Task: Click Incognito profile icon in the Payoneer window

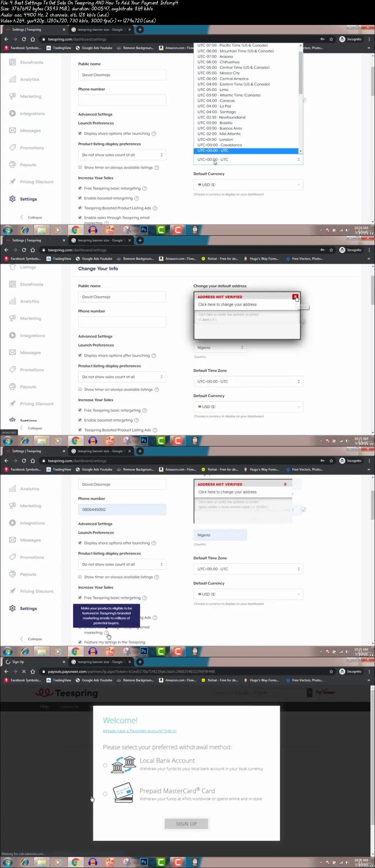Action: pos(342,672)
